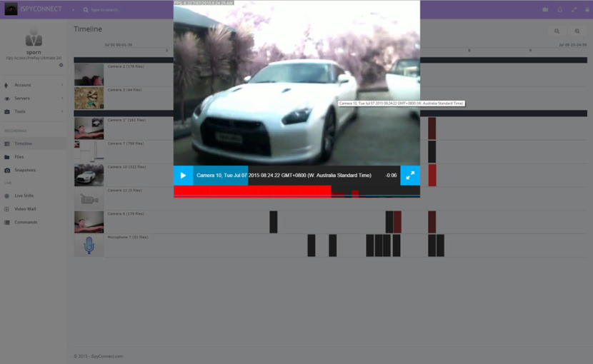Zoom in the timeline with right magnifier
The width and height of the screenshot is (593, 364).
[x=577, y=31]
